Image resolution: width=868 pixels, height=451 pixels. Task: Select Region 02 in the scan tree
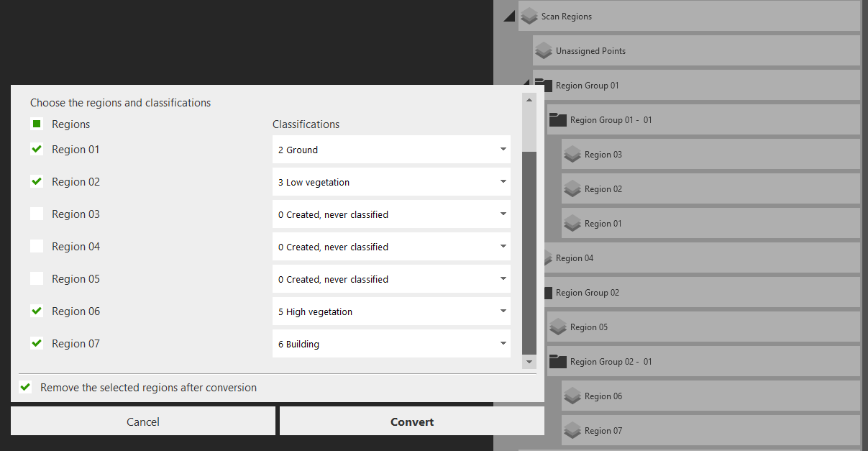pyautogui.click(x=711, y=188)
